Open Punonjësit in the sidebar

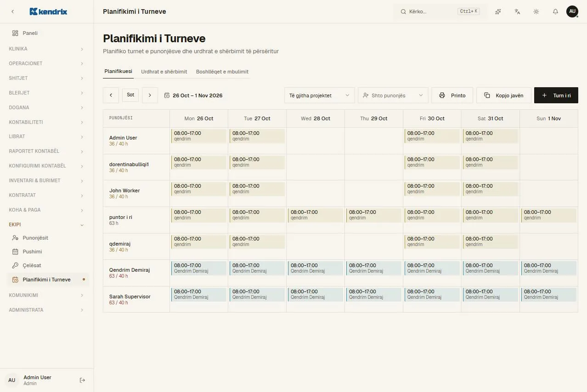click(x=47, y=238)
